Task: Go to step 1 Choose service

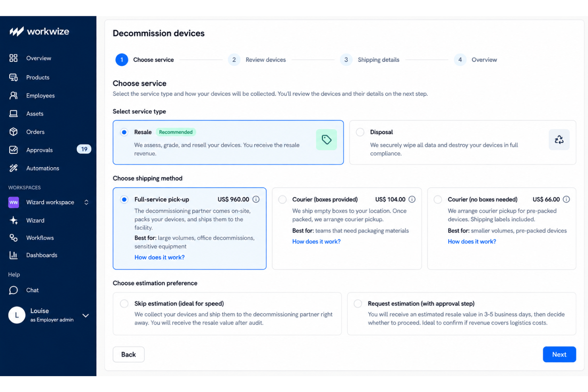Action: 145,60
